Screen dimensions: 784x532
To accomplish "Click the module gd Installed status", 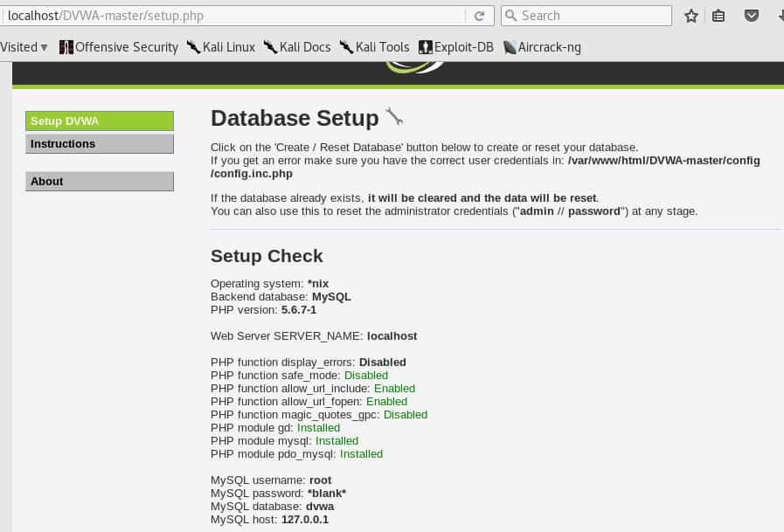I will click(318, 427).
